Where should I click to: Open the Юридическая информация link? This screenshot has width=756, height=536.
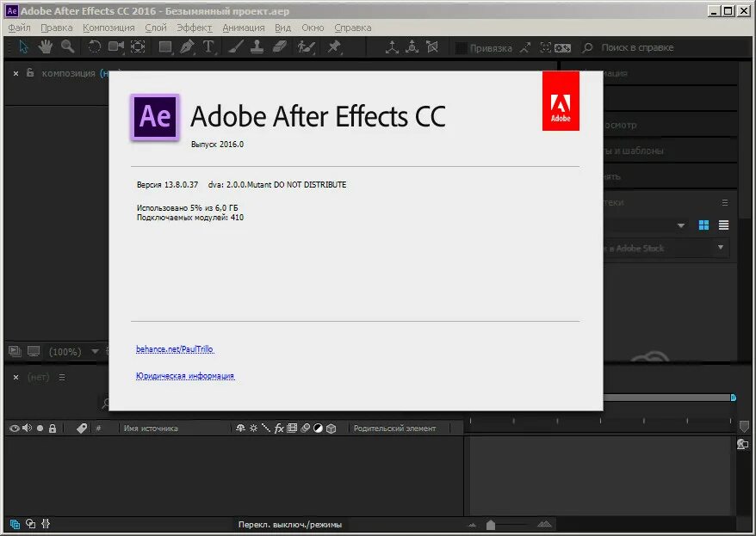tap(185, 376)
